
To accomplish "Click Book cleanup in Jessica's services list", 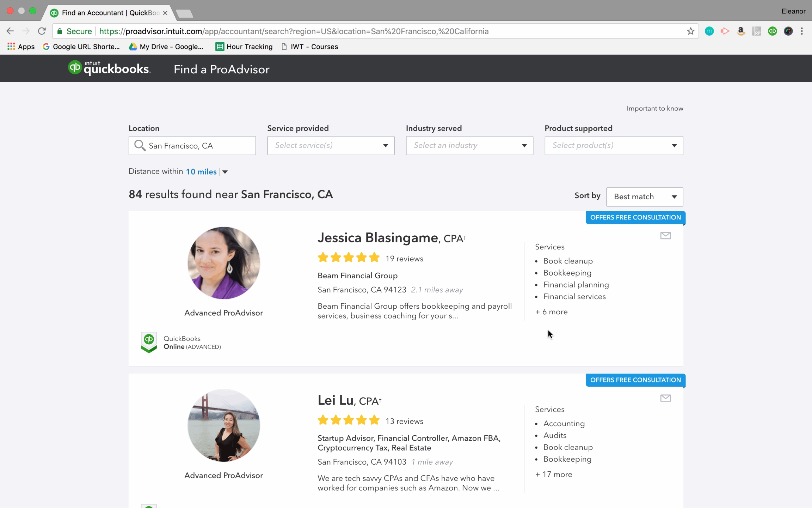I will click(x=568, y=261).
